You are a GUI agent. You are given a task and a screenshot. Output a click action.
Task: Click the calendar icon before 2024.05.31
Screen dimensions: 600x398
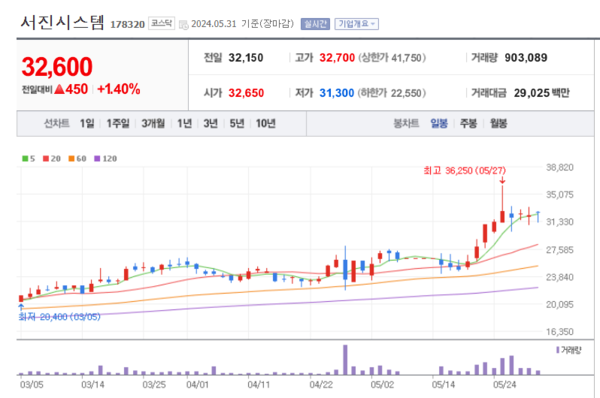click(184, 24)
